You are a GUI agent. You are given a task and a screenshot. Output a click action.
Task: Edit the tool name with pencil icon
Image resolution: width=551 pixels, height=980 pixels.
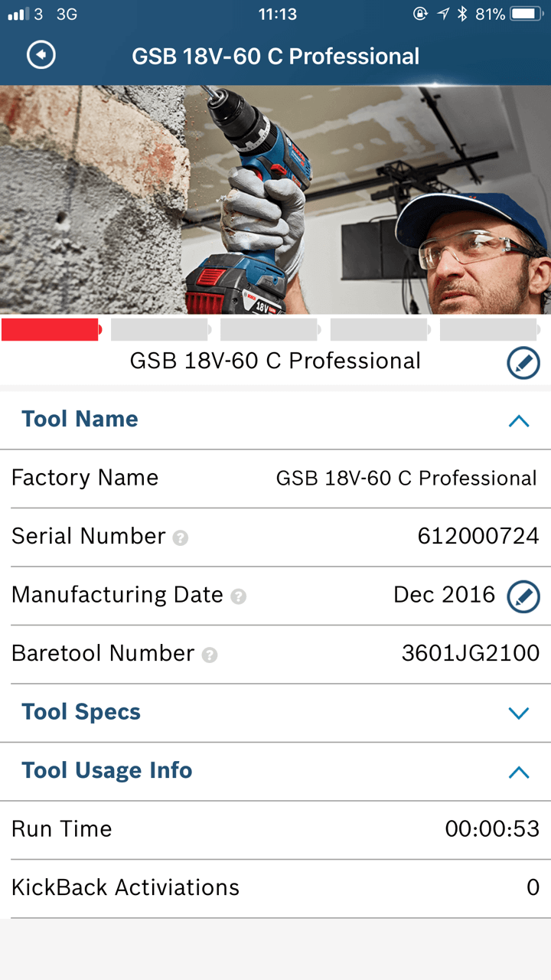523,363
